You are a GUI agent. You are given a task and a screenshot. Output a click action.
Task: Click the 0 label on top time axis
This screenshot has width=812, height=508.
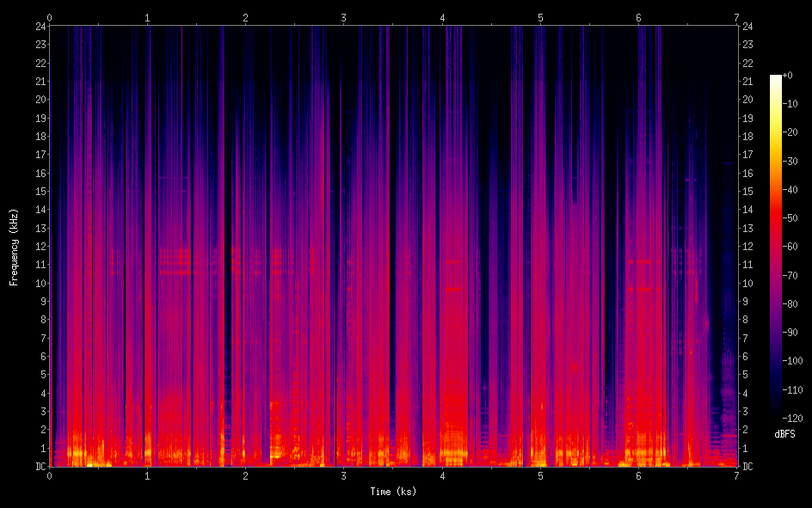pos(50,17)
